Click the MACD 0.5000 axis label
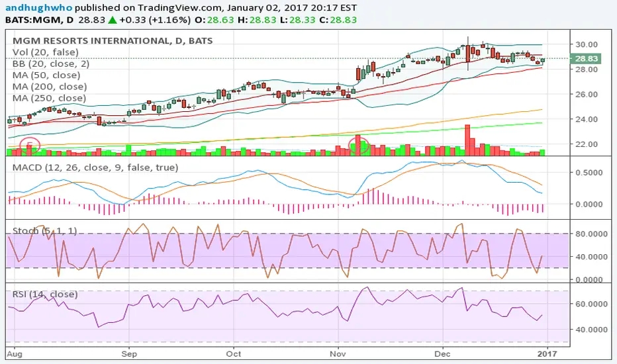The height and width of the screenshot is (364, 617). pos(589,173)
